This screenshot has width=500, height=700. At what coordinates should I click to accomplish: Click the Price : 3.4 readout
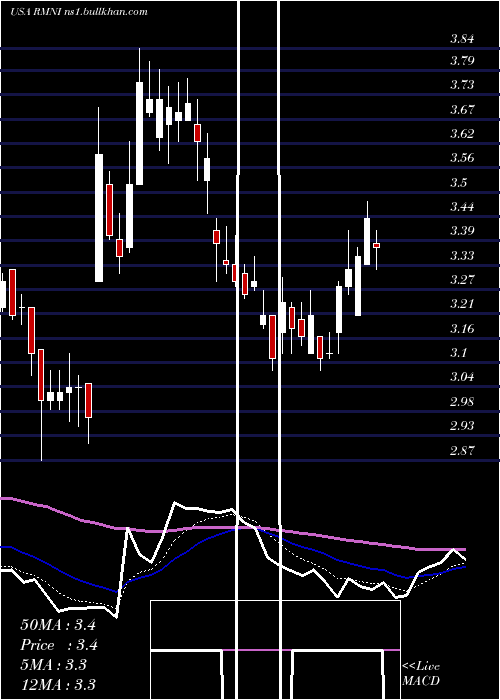click(59, 645)
